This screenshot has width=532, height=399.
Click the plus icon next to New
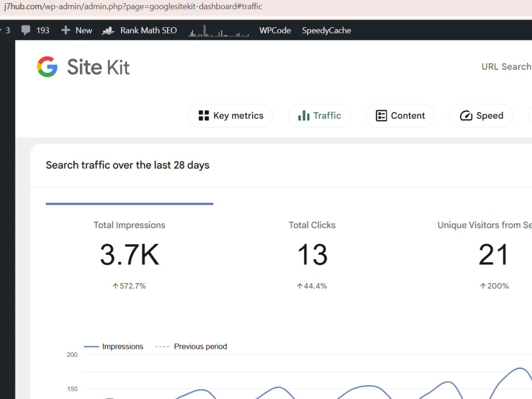pos(66,30)
